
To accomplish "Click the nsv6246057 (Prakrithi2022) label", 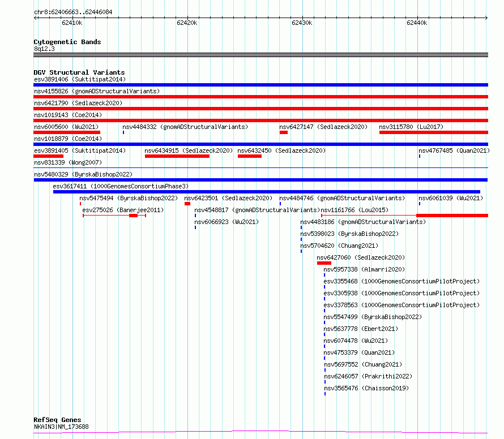I will coord(368,376).
